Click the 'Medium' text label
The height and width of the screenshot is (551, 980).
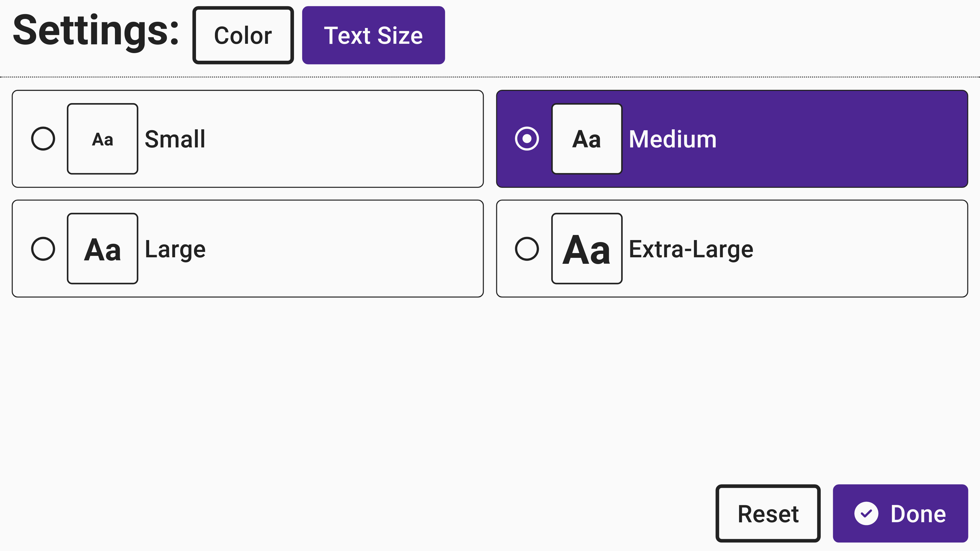coord(673,139)
